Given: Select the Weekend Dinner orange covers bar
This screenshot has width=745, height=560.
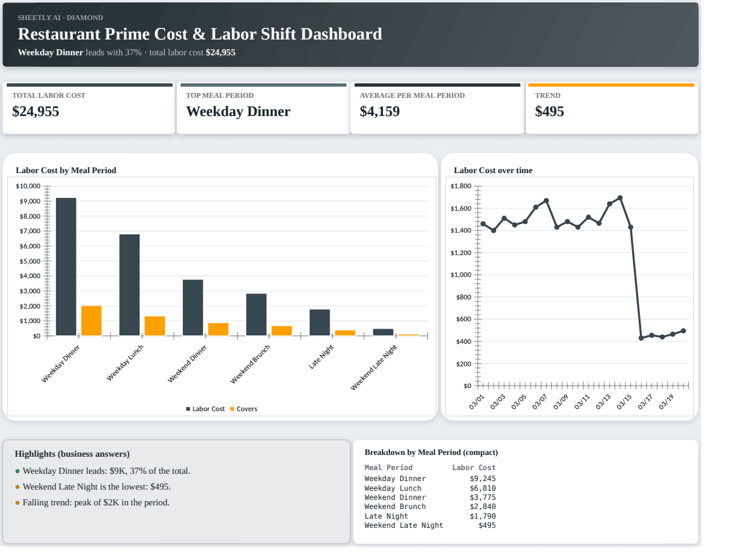Looking at the screenshot, I should pos(218,329).
